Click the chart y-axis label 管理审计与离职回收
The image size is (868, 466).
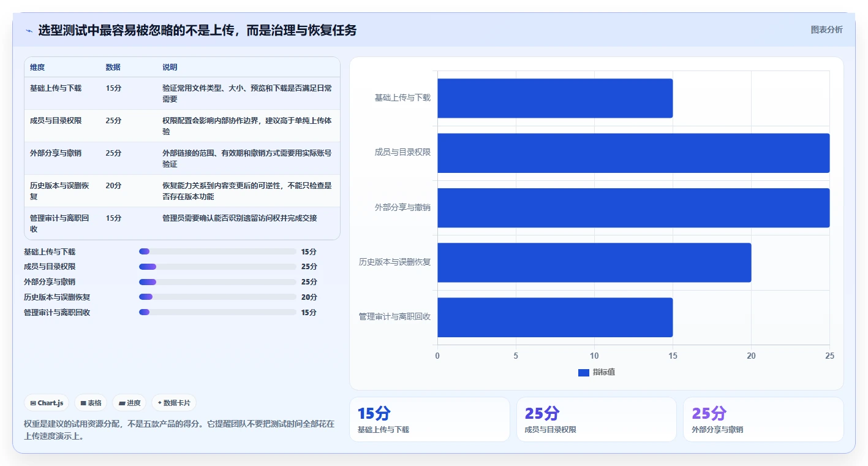395,317
